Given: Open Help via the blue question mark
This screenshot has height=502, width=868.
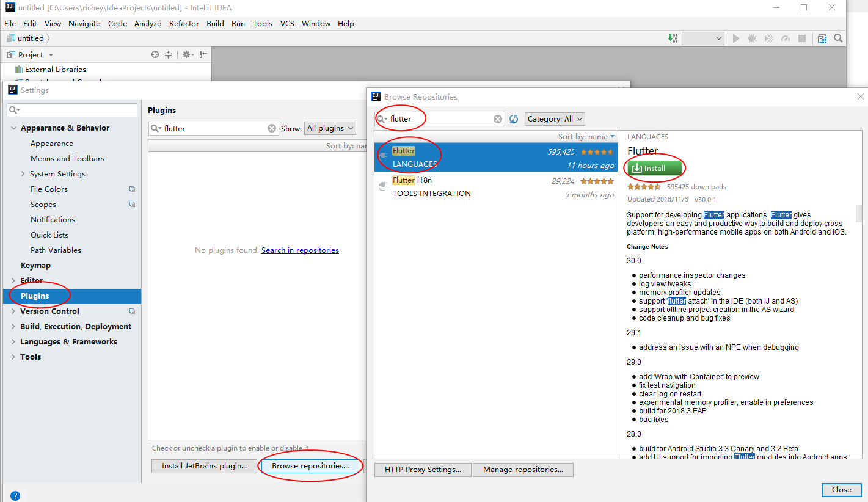Looking at the screenshot, I should pos(15,496).
